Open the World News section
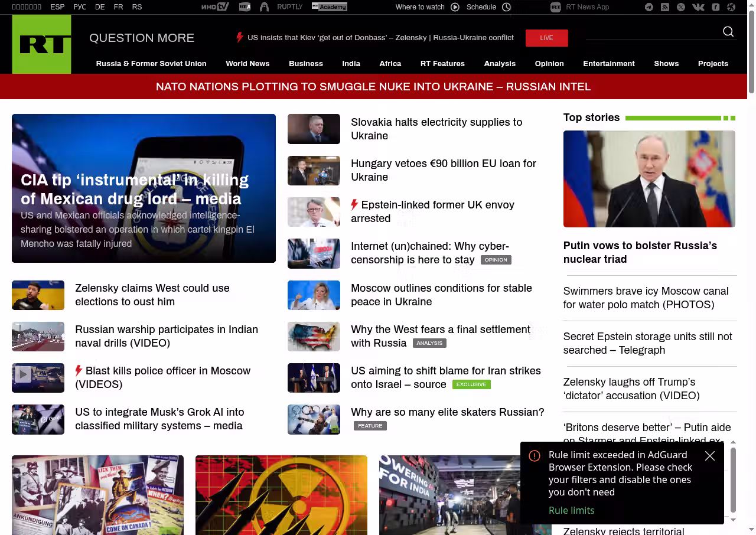 [x=247, y=64]
